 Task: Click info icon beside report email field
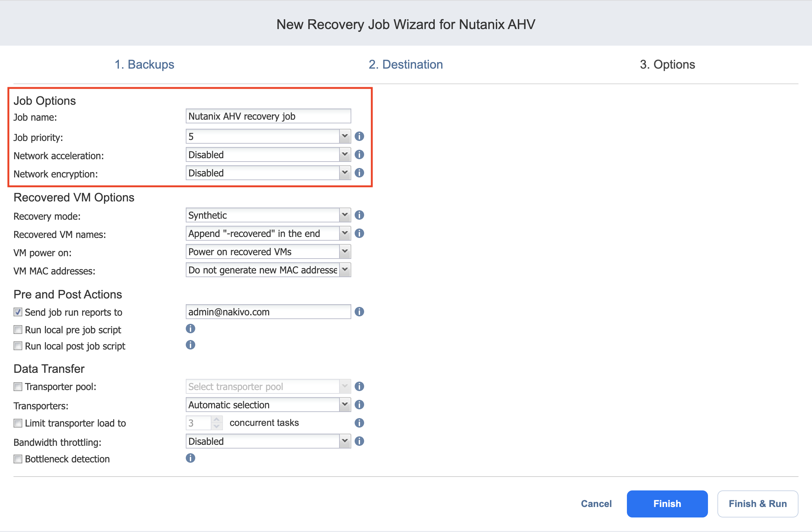[x=359, y=312]
